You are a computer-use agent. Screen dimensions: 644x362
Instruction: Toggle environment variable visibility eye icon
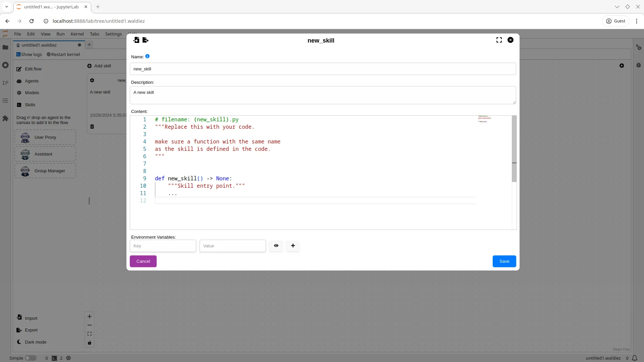[276, 246]
